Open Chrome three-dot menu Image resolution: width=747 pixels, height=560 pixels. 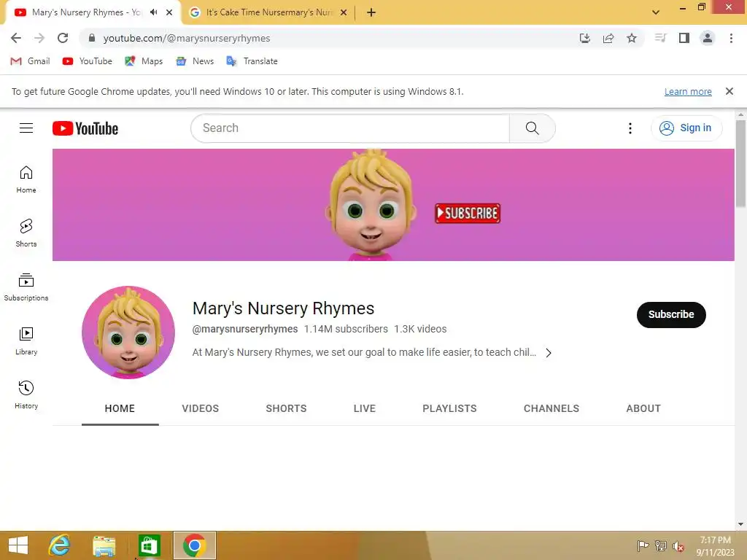pos(731,38)
